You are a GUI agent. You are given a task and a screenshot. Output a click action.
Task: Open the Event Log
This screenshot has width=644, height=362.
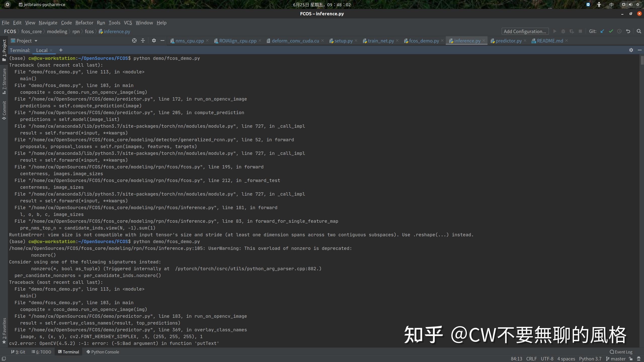[621, 352]
